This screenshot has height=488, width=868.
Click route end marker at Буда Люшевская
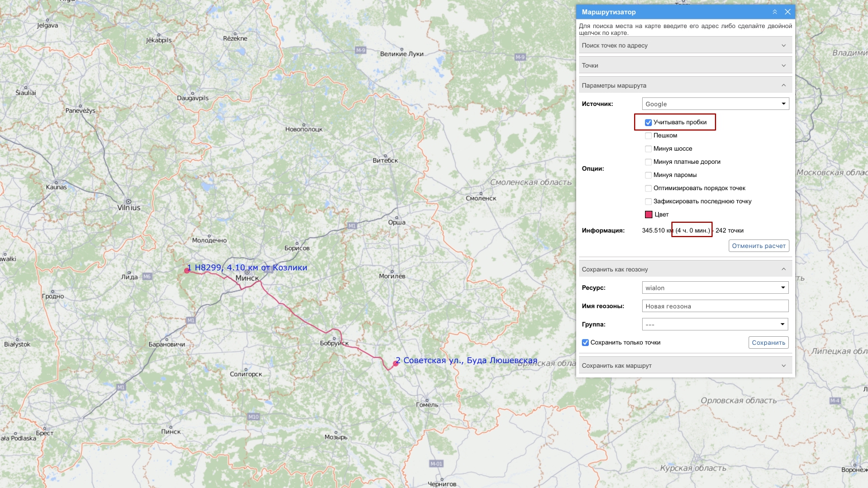tap(396, 363)
